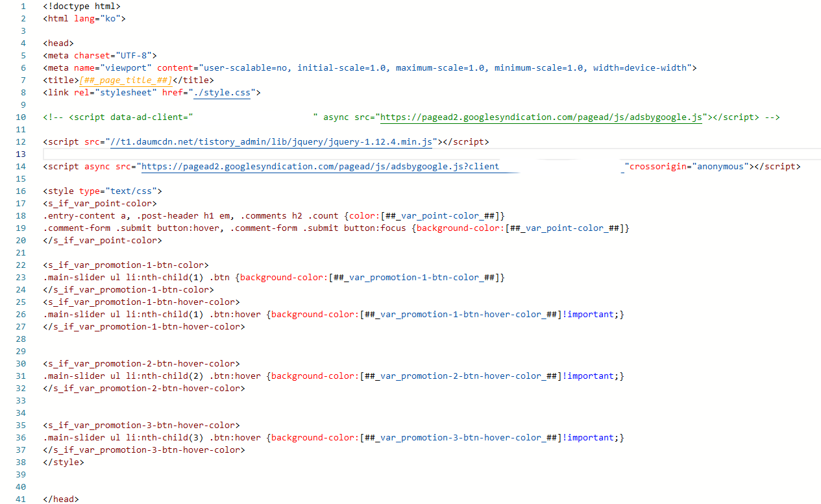Click li:nth-child(1) .btn background-color rule
821x504 pixels.
tap(274, 277)
